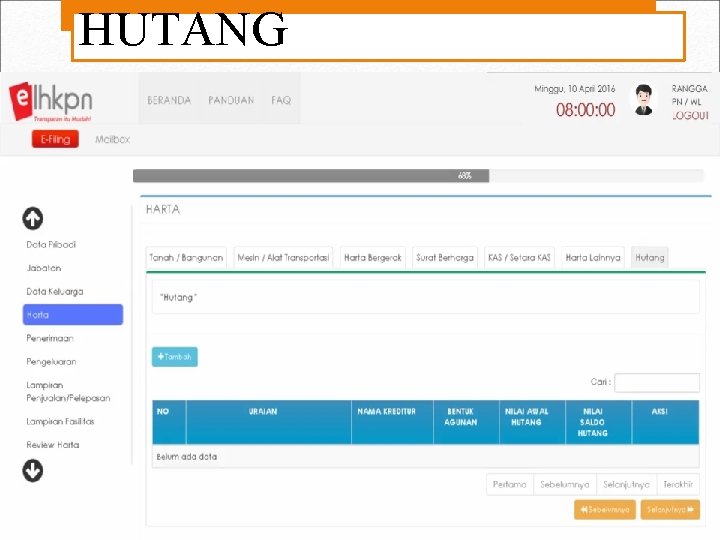Viewport: 720px width, 540px height.
Task: Click the PN / WL role text
Action: (x=686, y=102)
